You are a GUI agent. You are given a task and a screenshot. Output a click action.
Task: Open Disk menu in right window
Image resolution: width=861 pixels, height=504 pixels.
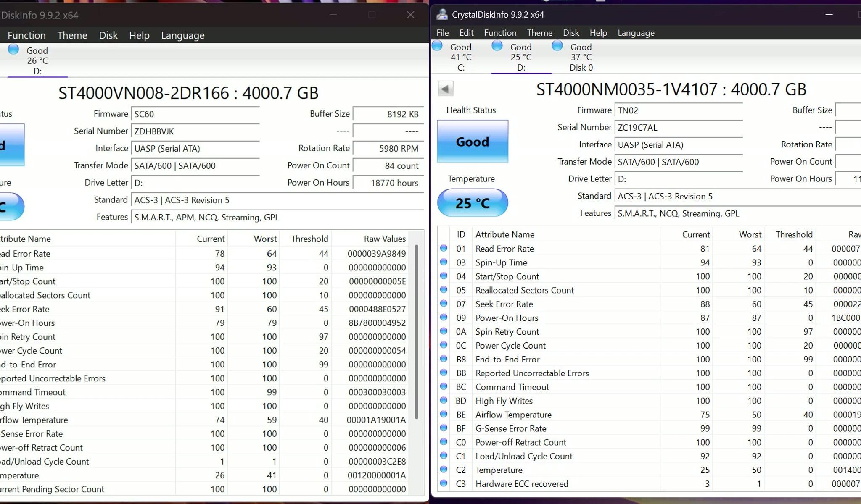(x=571, y=33)
